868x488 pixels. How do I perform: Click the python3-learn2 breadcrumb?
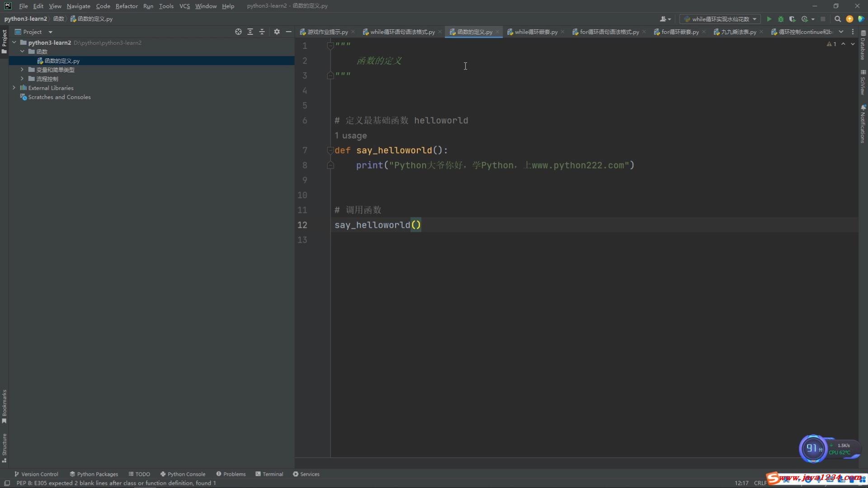click(x=26, y=19)
